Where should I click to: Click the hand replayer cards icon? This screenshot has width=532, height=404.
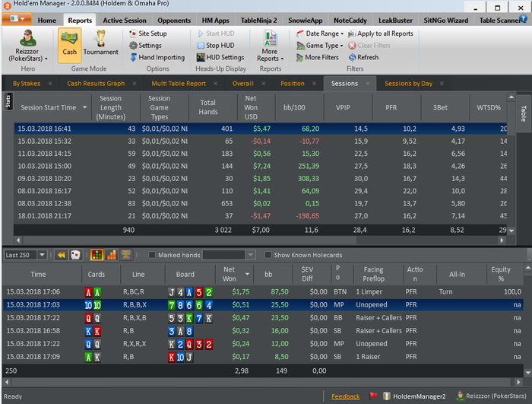pos(75,255)
